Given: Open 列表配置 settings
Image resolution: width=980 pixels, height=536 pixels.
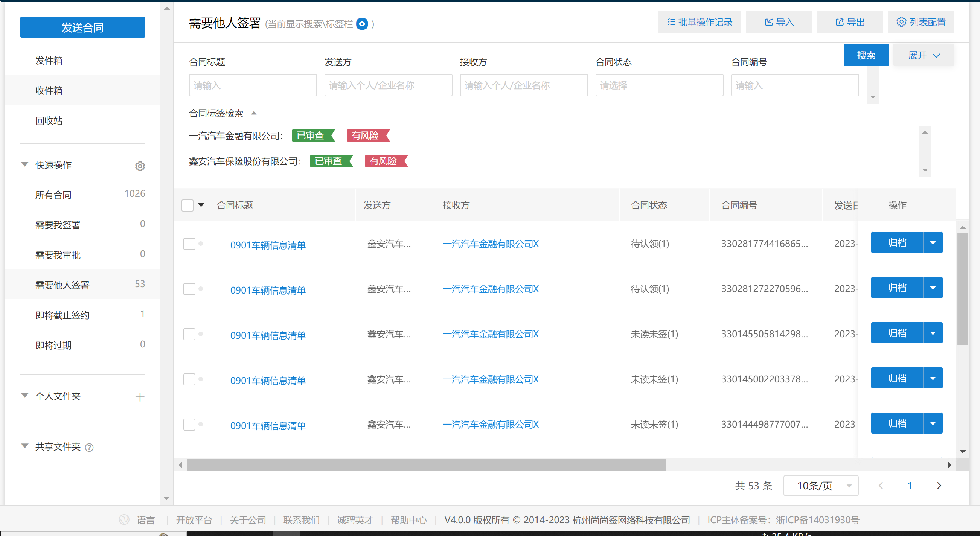Looking at the screenshot, I should point(921,22).
